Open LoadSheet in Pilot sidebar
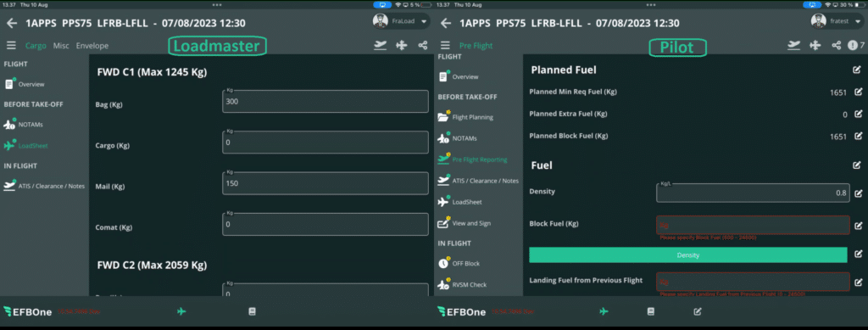 (459, 202)
